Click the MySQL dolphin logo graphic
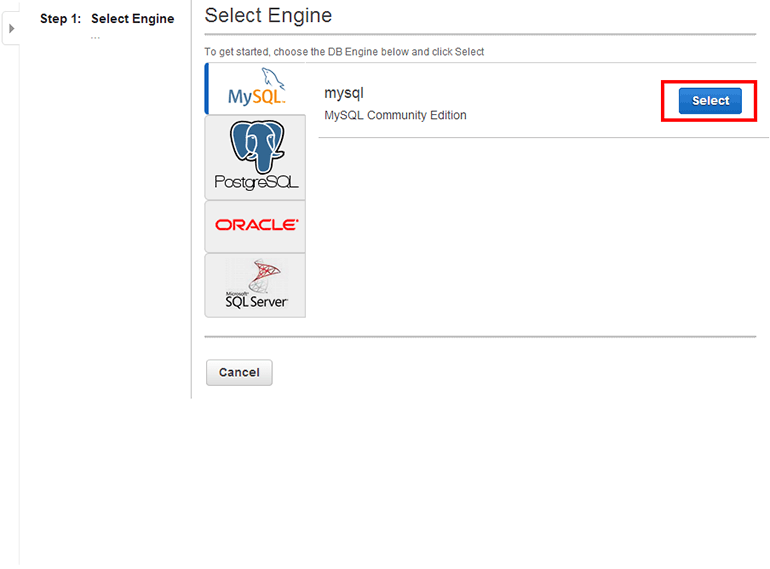 tap(270, 79)
